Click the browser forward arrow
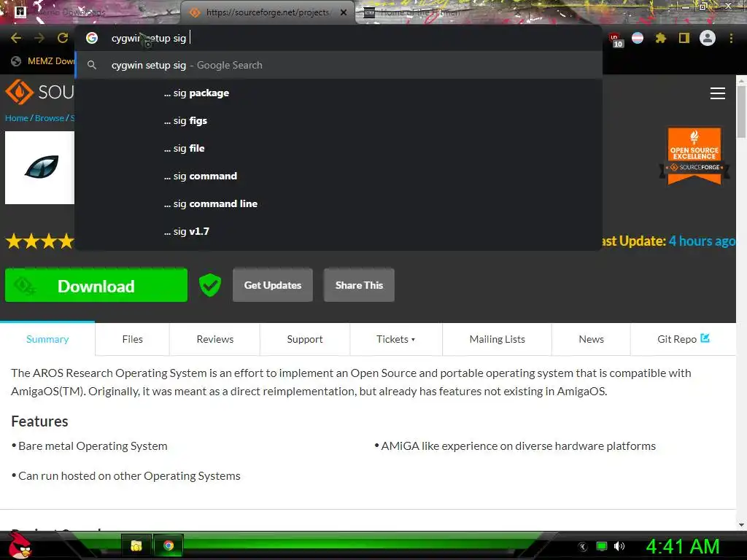Screen dimensions: 747x560 [39, 38]
